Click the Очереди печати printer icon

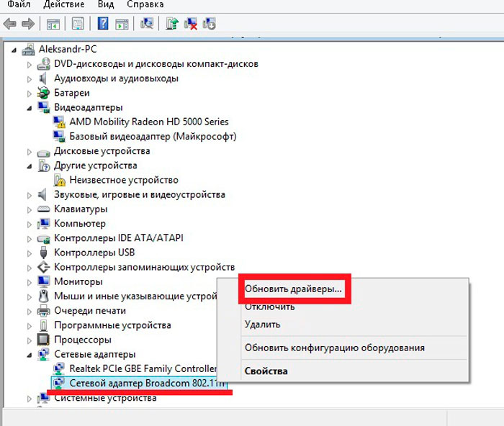pos(43,311)
